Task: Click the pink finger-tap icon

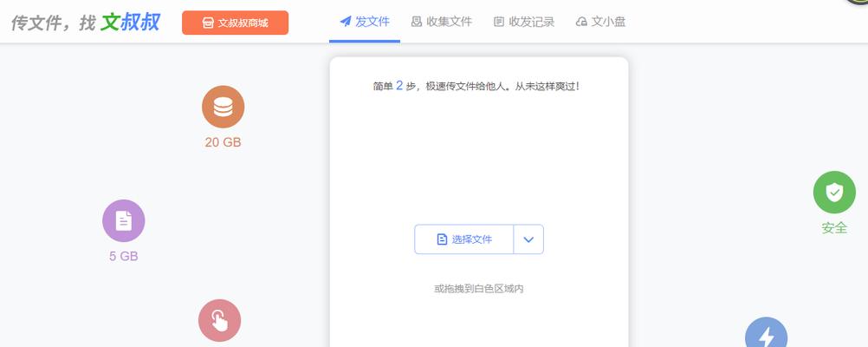Action: pyautogui.click(x=219, y=321)
